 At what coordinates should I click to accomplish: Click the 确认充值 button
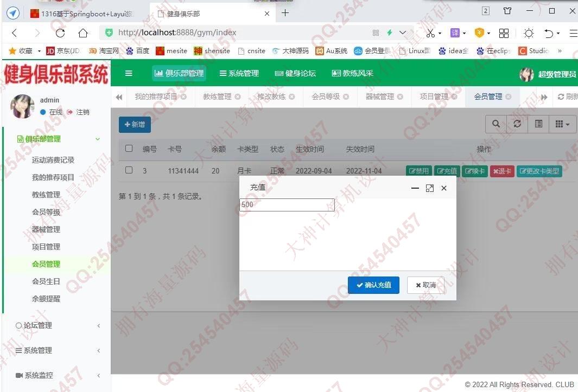coord(373,285)
